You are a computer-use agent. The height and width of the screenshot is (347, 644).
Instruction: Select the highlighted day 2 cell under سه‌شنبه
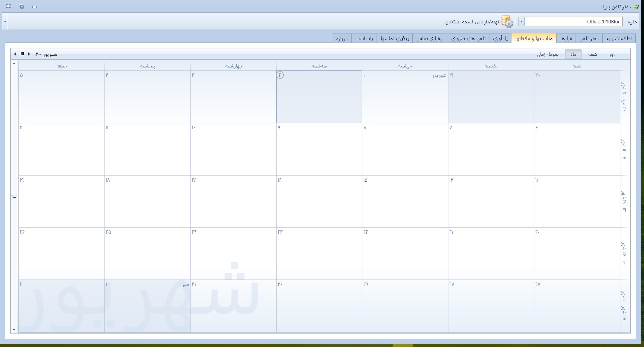tap(319, 97)
